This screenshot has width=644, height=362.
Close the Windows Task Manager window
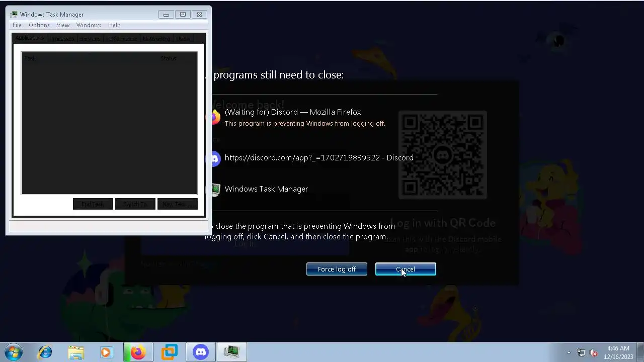pos(199,14)
